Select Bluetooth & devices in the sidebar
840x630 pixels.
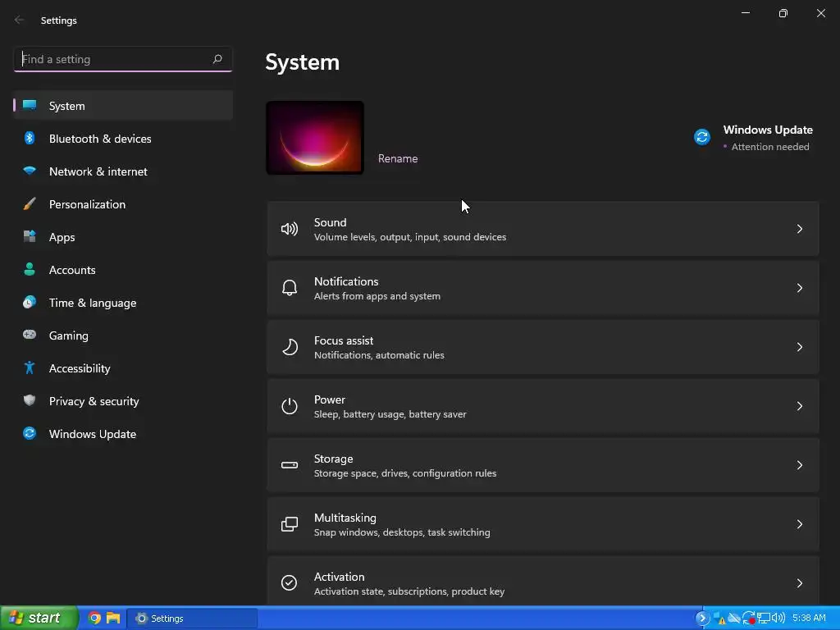[x=123, y=138]
